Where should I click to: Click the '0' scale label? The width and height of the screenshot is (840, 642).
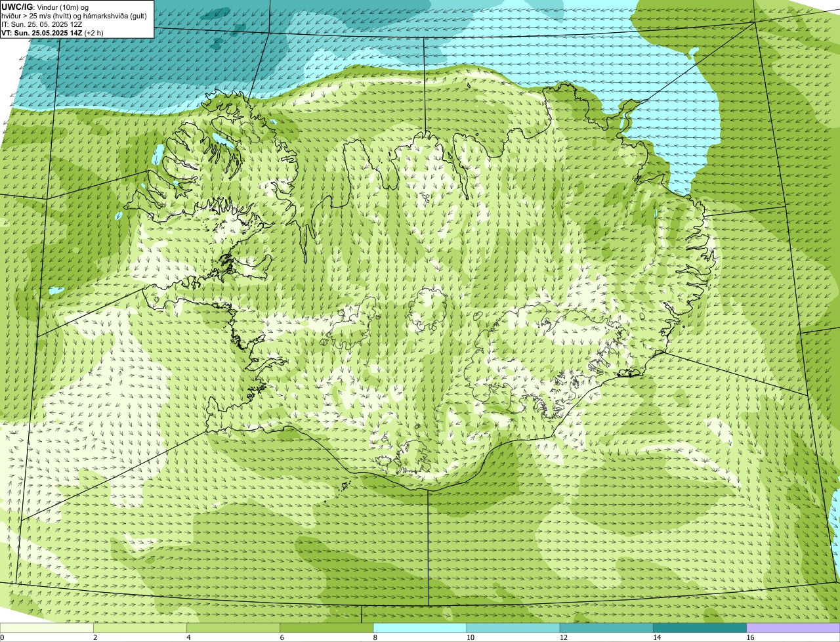coord(2,637)
